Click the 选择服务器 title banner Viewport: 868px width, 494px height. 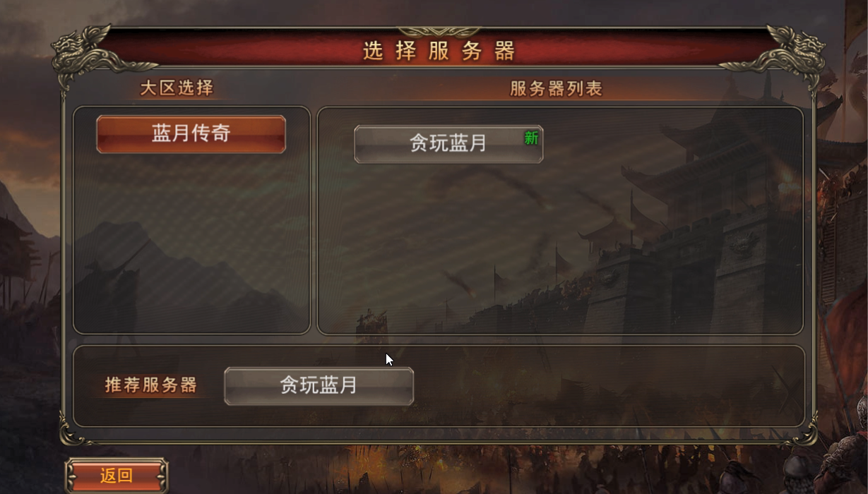(439, 51)
